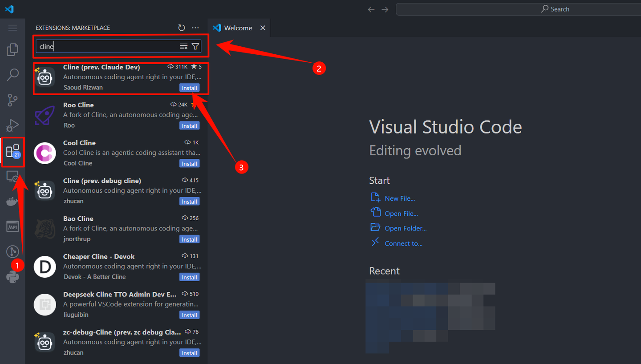
Task: Click the Connect to remote icon
Action: click(x=375, y=242)
